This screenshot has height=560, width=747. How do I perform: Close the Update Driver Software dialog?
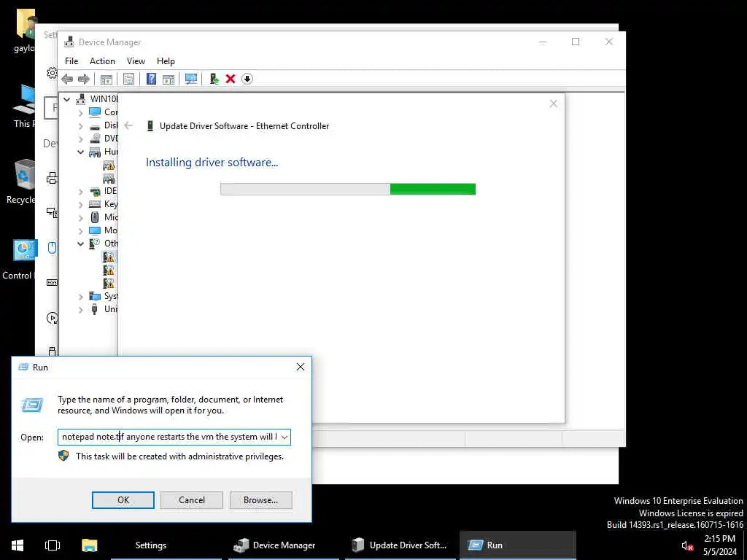tap(553, 104)
